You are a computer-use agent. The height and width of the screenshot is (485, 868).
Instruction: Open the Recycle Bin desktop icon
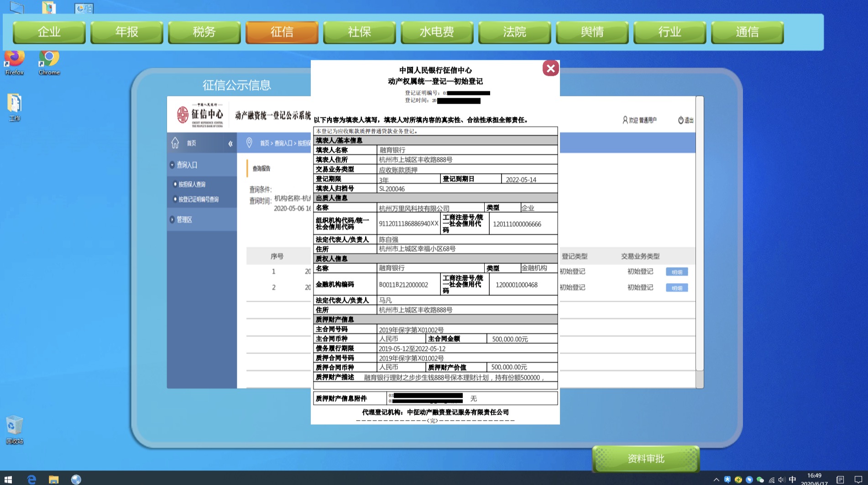tap(14, 429)
